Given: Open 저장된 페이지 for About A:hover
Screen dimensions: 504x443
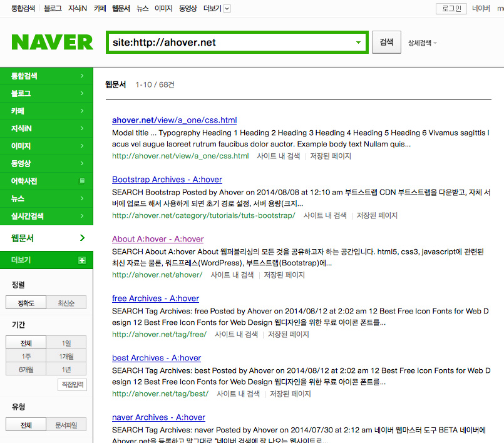Looking at the screenshot, I should click(284, 275).
